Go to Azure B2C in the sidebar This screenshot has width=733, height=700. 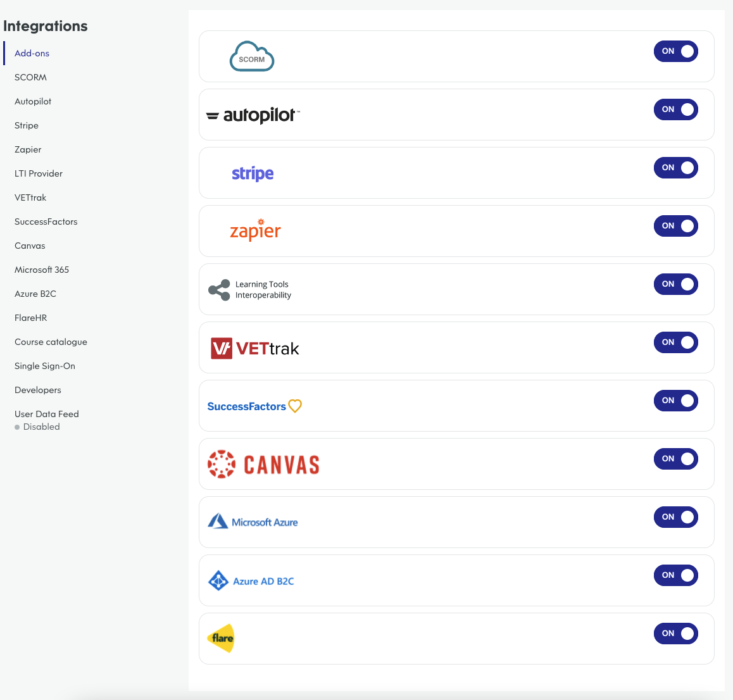click(35, 294)
